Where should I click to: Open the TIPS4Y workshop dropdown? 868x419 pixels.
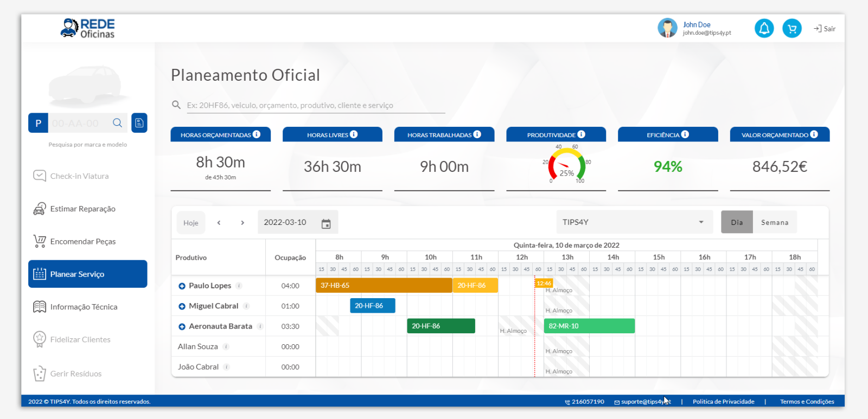[x=634, y=222]
